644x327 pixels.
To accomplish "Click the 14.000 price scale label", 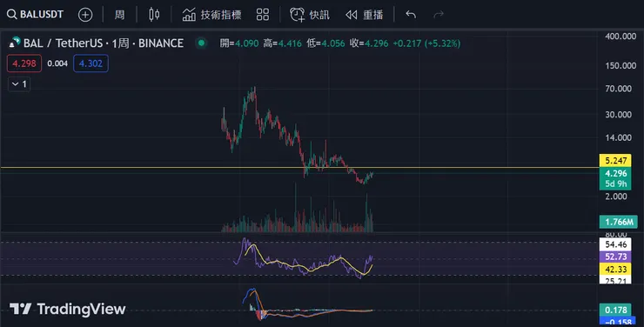I will [618, 138].
